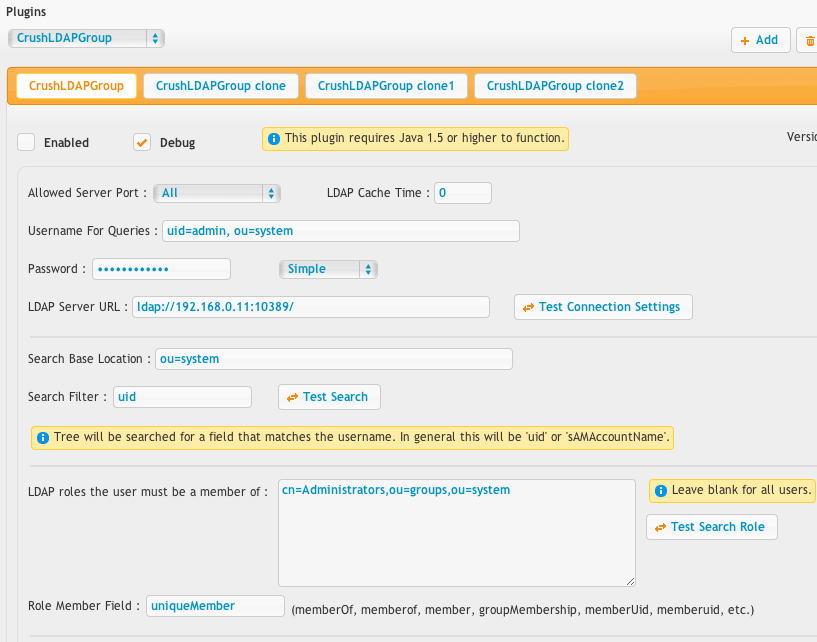The image size is (817, 642).
Task: Open the CrushLDAPGroup clone1 tab
Action: 386,86
